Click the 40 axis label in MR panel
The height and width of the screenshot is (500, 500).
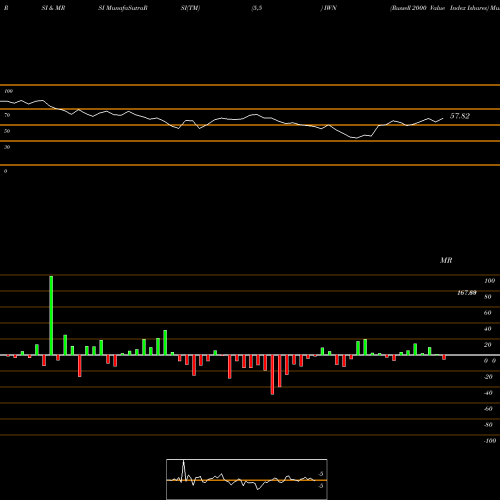(x=488, y=329)
